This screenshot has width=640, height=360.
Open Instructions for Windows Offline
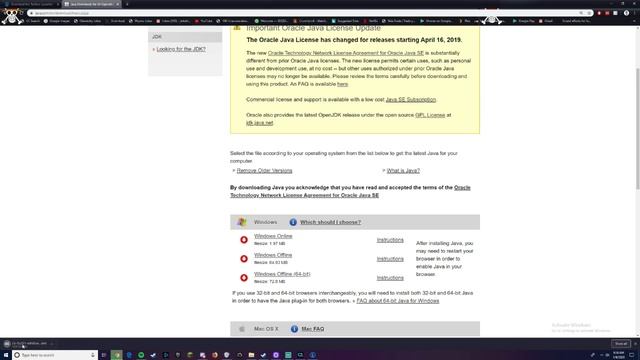pos(390,259)
